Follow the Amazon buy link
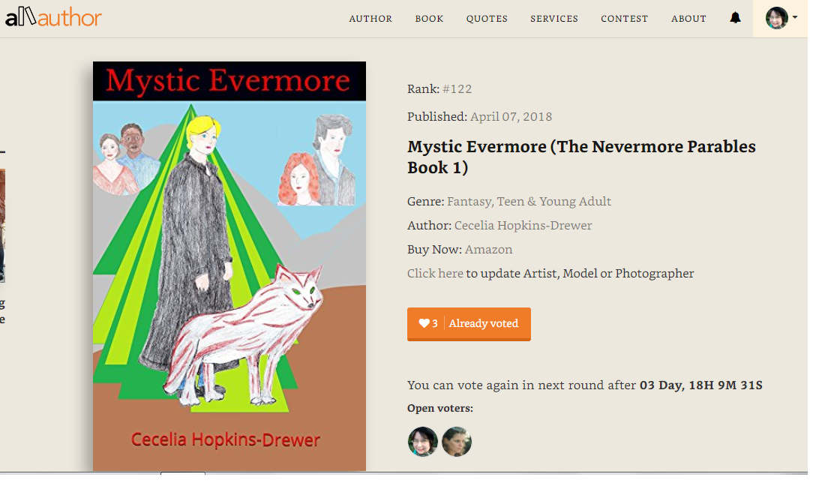The height and width of the screenshot is (504, 834). [x=489, y=249]
